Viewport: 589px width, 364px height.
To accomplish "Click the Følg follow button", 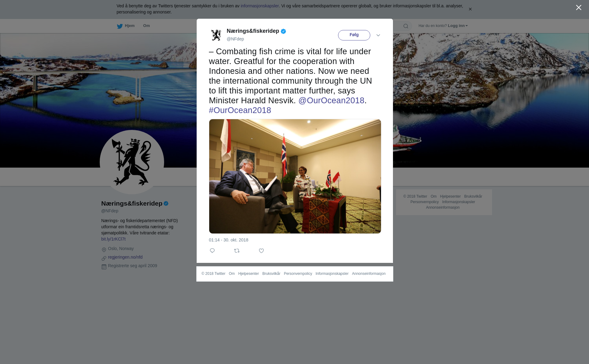I will point(354,35).
